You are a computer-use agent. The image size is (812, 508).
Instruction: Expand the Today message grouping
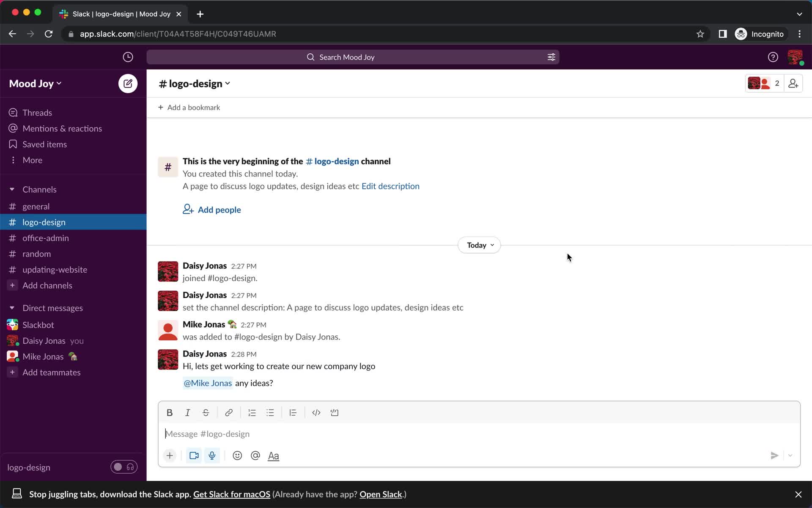[479, 245]
